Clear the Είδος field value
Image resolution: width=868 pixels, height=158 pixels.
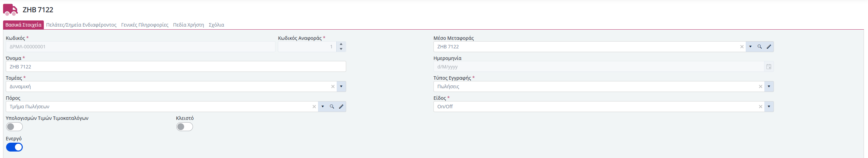[x=761, y=107]
